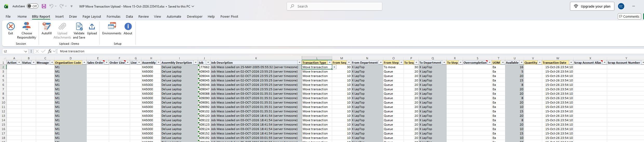Click the formula bar Enter checkmark
Screen dimensions: 644x142
43,51
